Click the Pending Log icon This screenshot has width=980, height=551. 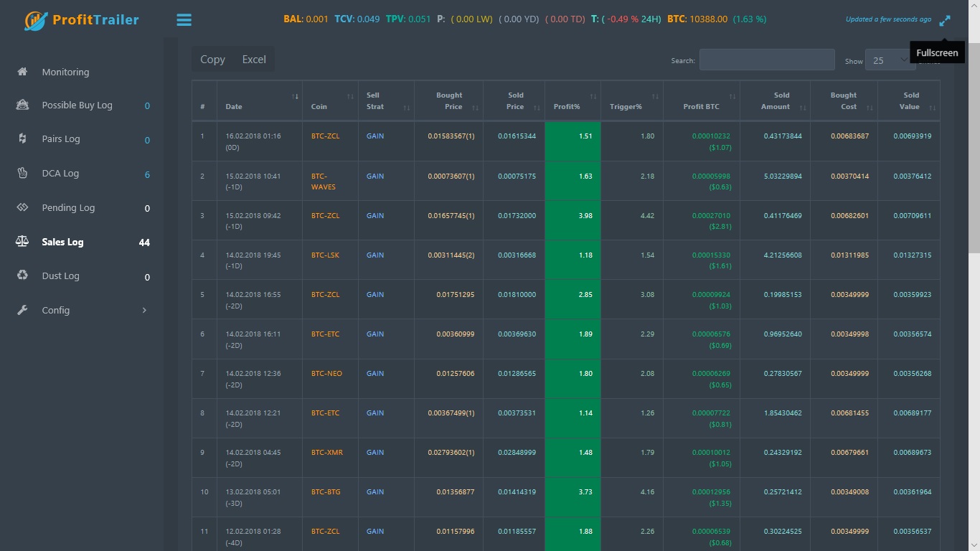coord(22,207)
